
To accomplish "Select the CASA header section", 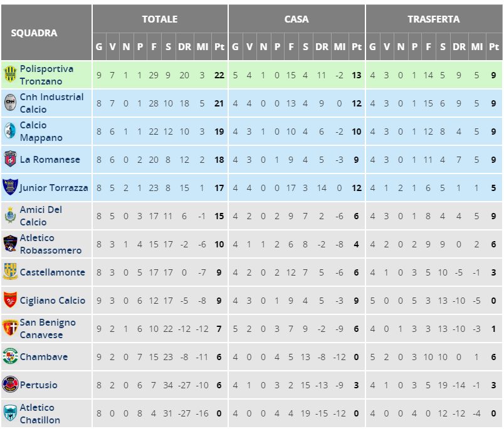I will (x=297, y=19).
